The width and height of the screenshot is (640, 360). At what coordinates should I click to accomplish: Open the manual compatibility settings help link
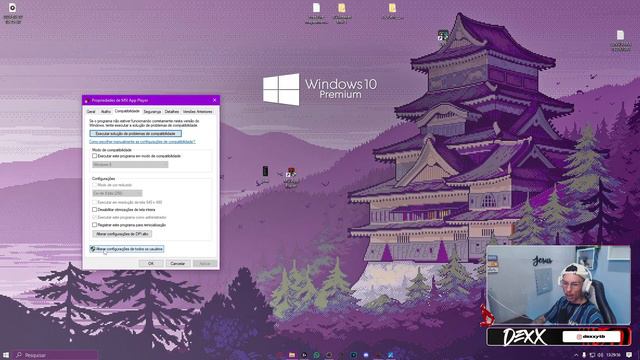tap(142, 142)
